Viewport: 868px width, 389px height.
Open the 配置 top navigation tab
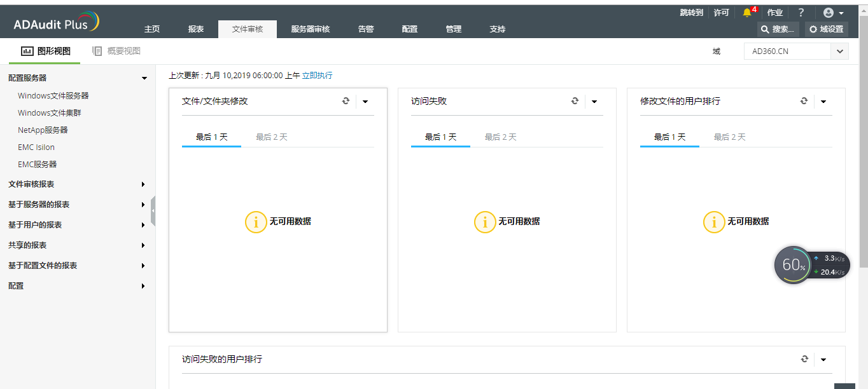[x=410, y=29]
